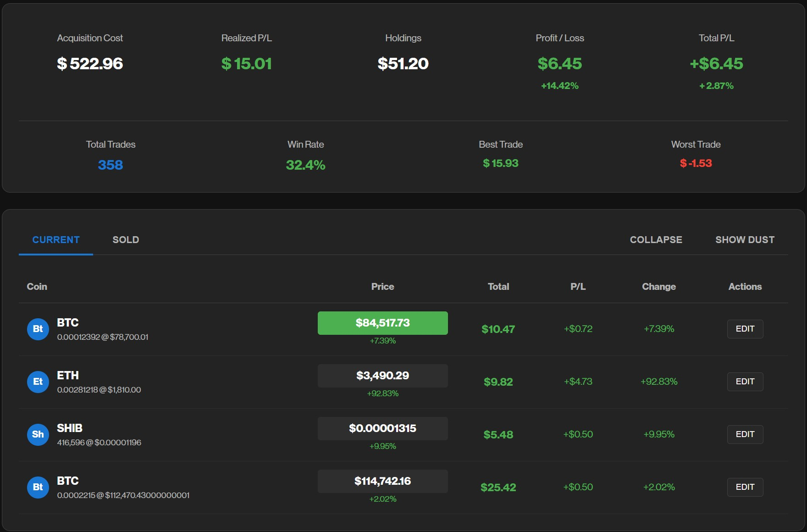Click the Worst Trade value $-1.53
The height and width of the screenshot is (532, 807).
tap(695, 163)
